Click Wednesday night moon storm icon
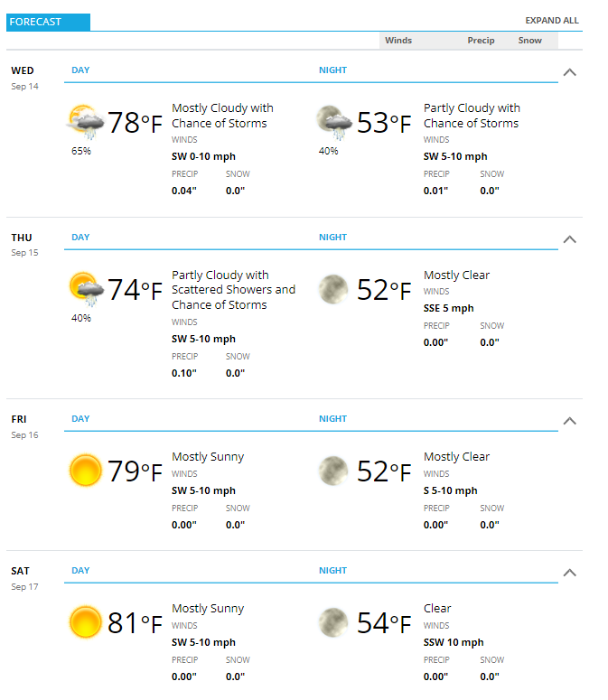 (333, 121)
